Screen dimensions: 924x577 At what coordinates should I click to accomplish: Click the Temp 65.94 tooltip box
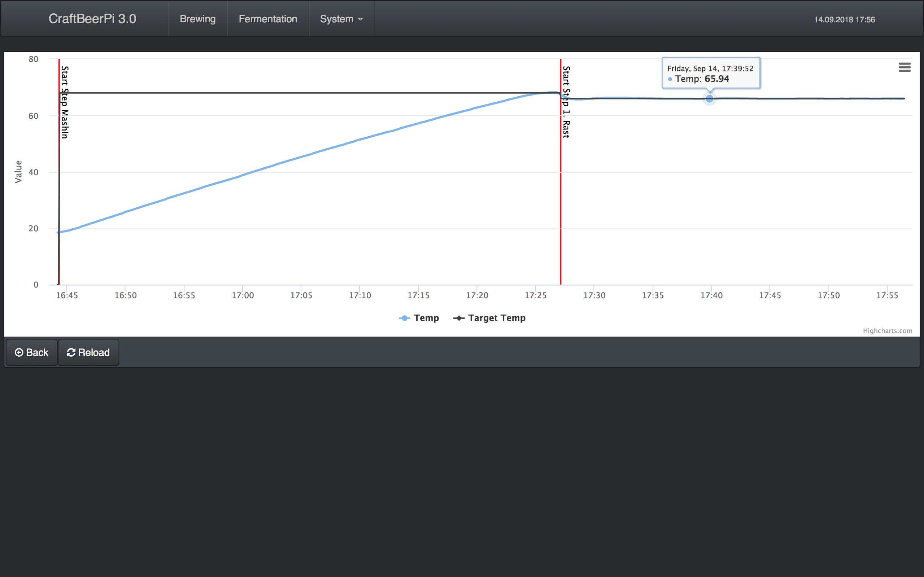(710, 73)
